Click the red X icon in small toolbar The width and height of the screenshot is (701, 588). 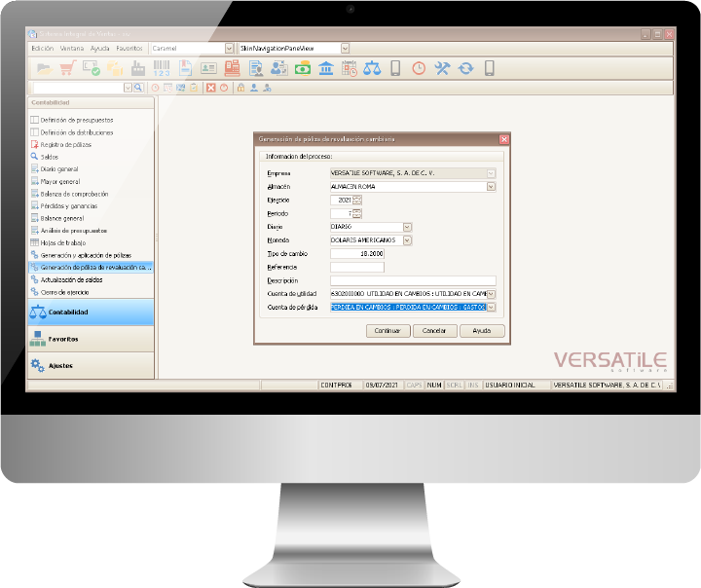[x=211, y=88]
